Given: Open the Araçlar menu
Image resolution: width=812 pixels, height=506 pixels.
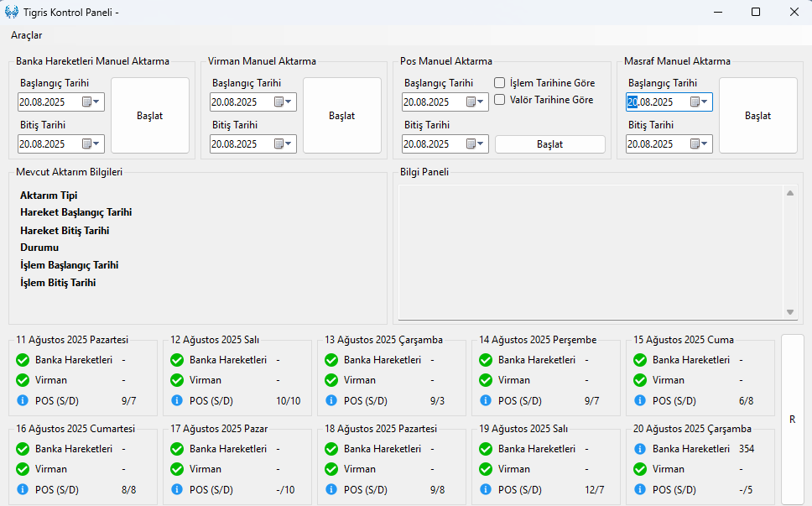Looking at the screenshot, I should [26, 35].
